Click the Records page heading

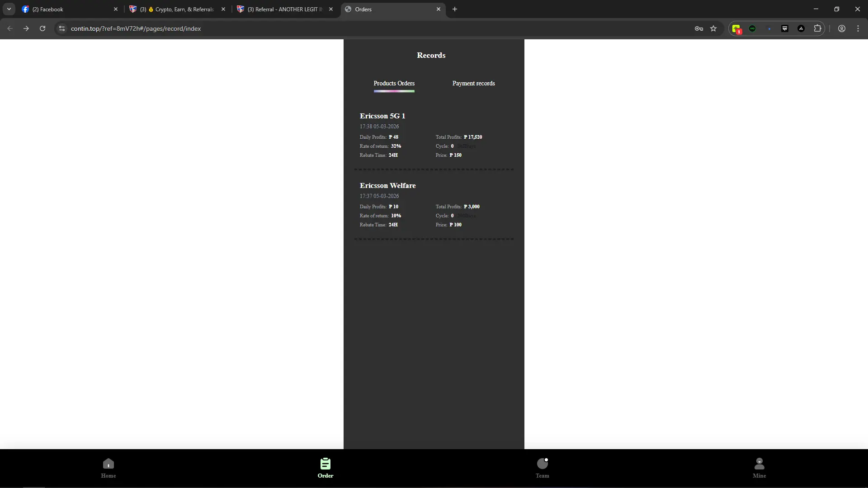(431, 55)
